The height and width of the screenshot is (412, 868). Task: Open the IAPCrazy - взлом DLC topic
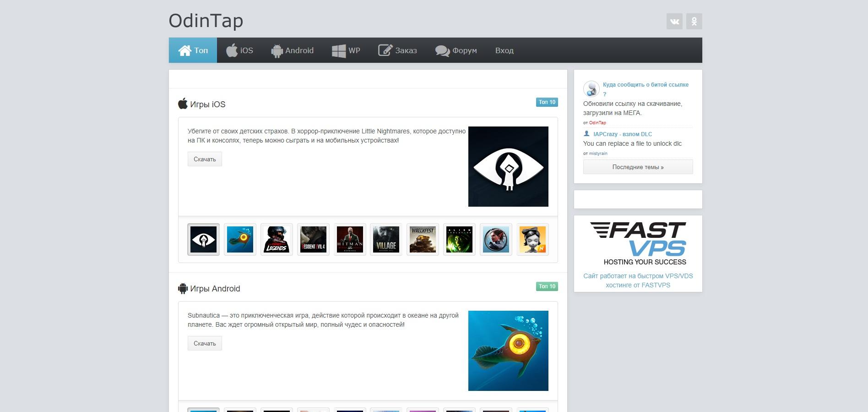[x=623, y=134]
